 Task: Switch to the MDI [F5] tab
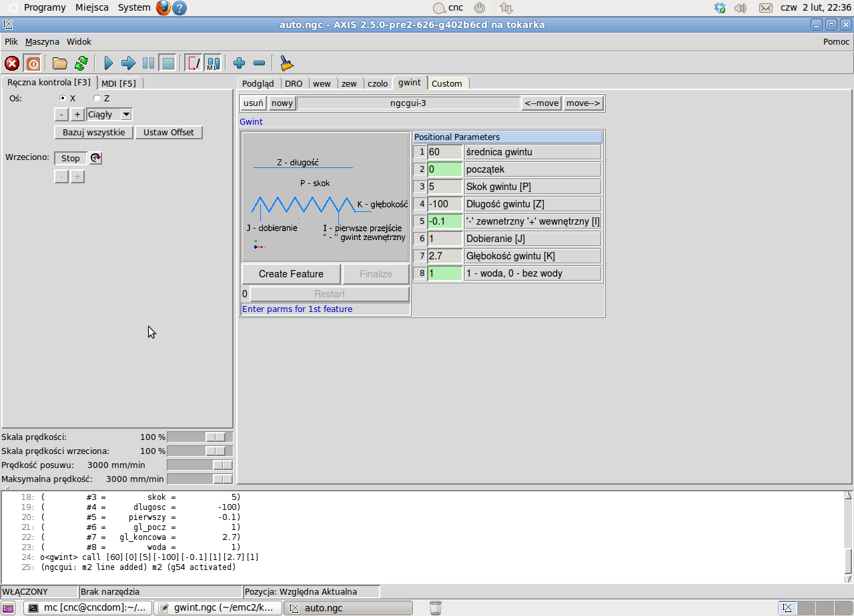119,83
